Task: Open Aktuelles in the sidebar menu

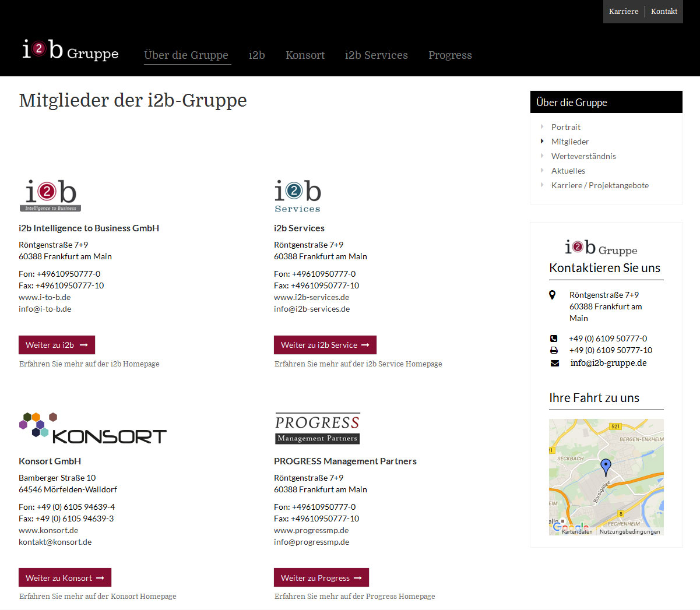Action: (x=568, y=171)
